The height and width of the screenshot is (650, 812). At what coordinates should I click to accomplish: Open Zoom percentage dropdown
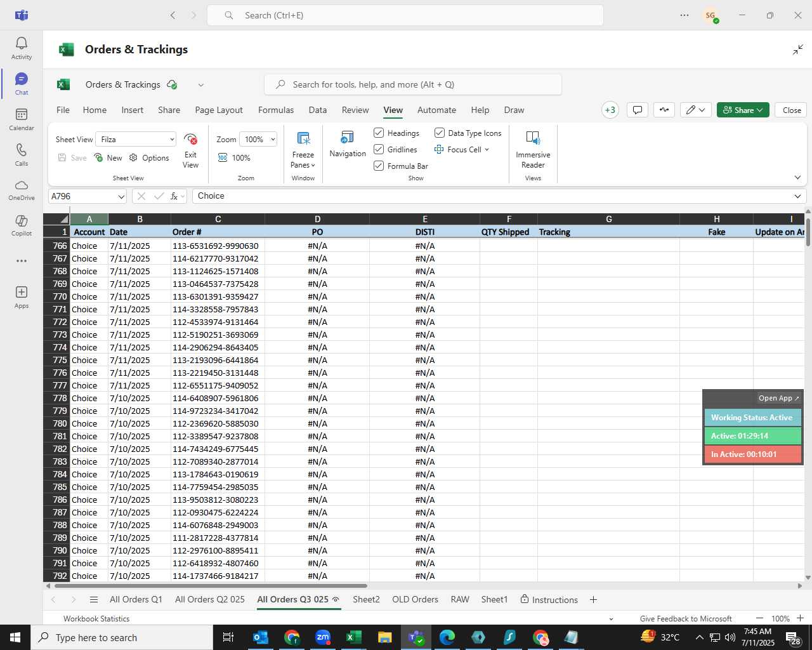click(273, 139)
